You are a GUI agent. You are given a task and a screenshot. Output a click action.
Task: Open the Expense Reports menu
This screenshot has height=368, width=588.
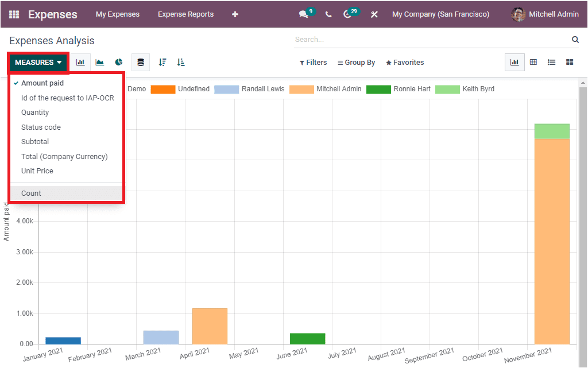185,14
